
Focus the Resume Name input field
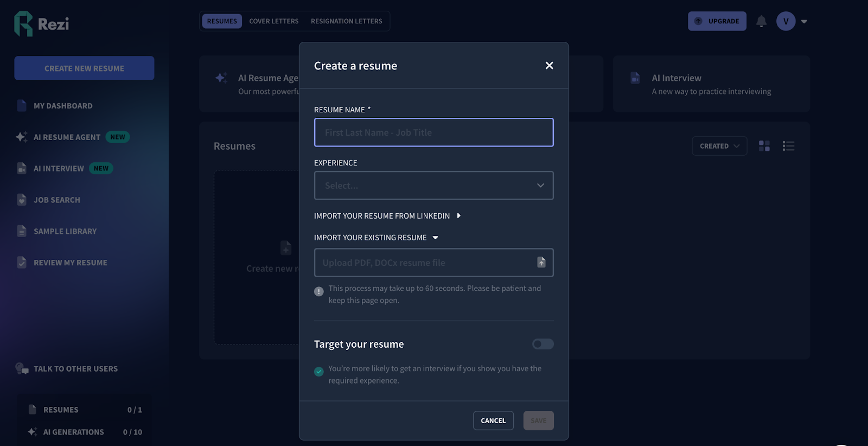pos(433,132)
